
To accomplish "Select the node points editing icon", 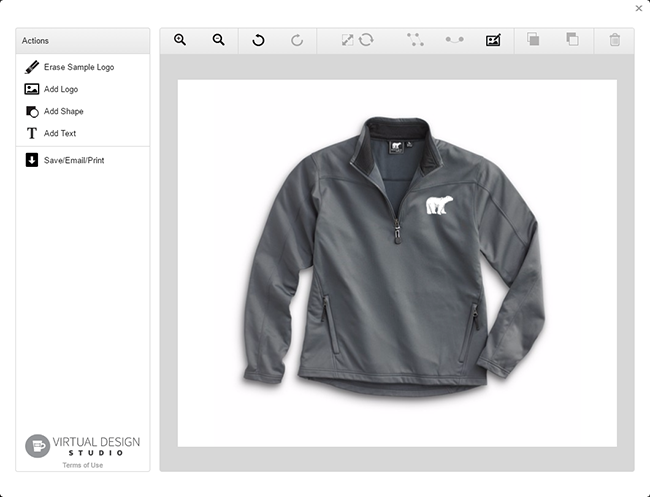I will tap(415, 40).
